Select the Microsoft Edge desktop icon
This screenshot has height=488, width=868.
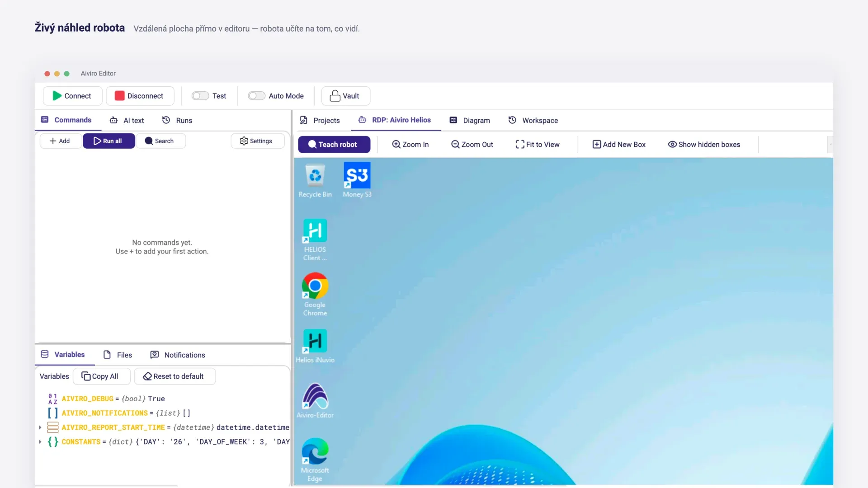(x=315, y=460)
